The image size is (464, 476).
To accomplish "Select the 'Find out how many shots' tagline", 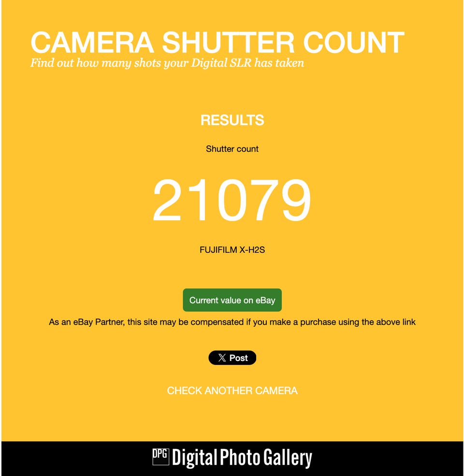I will click(x=167, y=63).
